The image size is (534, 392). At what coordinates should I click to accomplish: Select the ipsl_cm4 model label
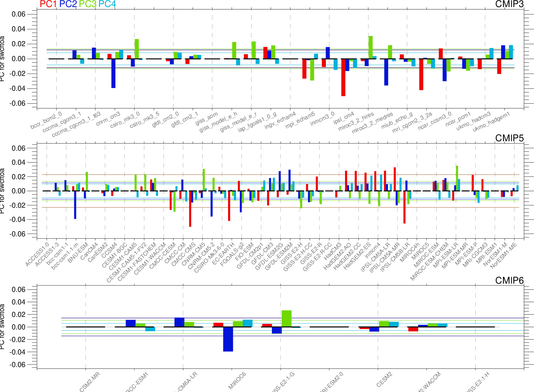(x=343, y=118)
